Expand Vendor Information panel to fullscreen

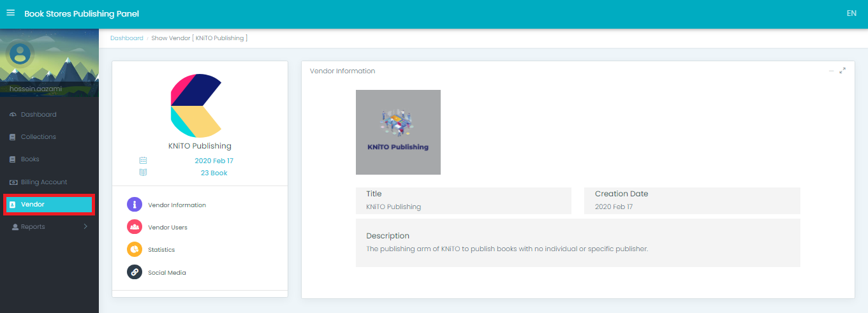click(842, 71)
